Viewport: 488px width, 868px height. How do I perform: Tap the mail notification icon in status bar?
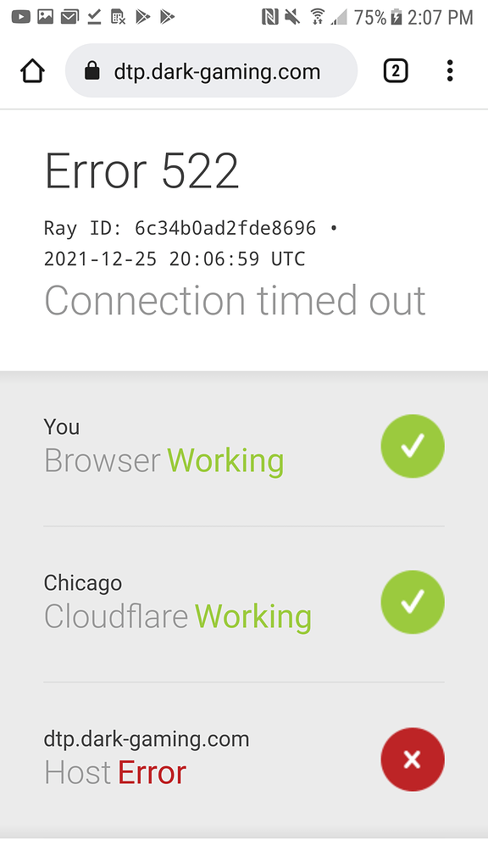point(69,17)
